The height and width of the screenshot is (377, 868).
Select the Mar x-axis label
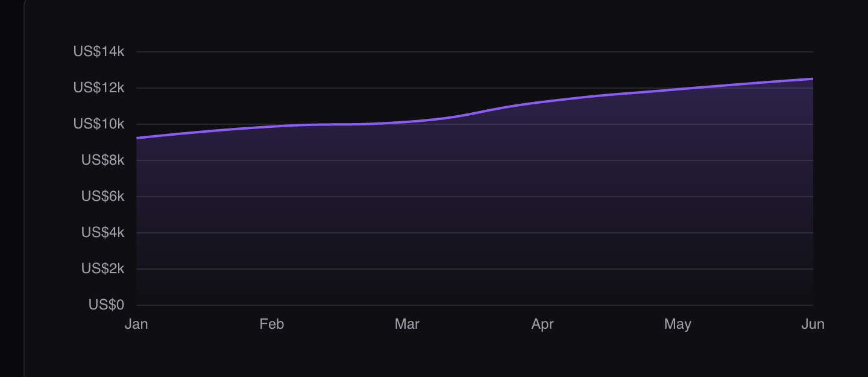point(407,325)
